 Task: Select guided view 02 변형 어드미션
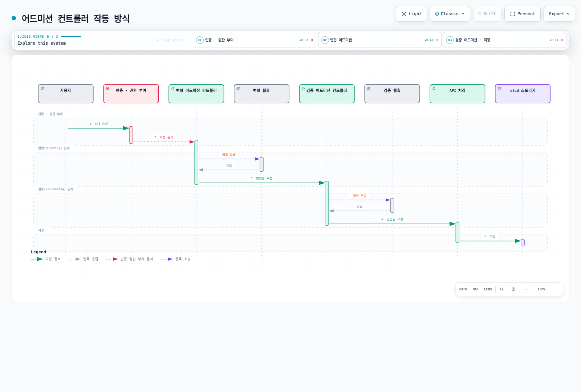coord(380,40)
